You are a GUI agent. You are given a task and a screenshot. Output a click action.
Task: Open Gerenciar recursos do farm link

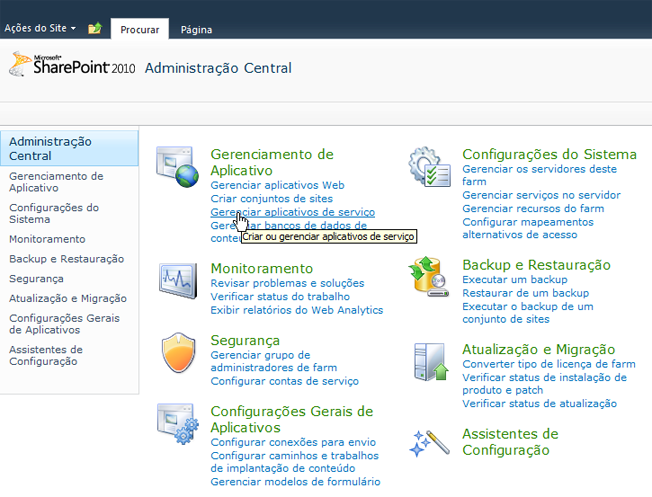pos(533,208)
